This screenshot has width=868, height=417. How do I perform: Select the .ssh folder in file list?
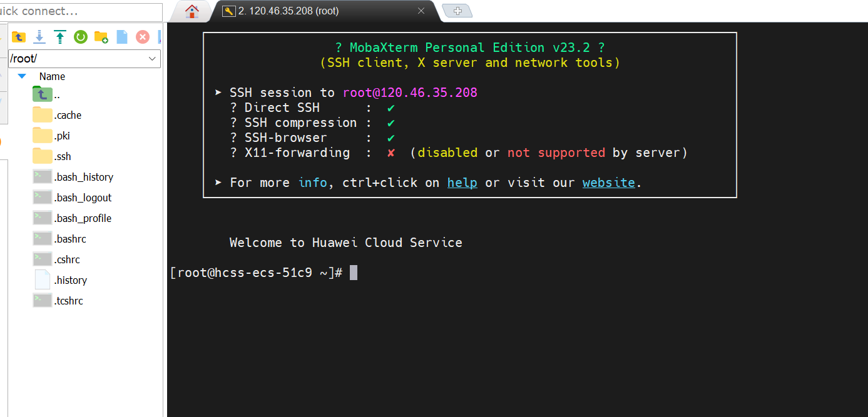(x=62, y=156)
